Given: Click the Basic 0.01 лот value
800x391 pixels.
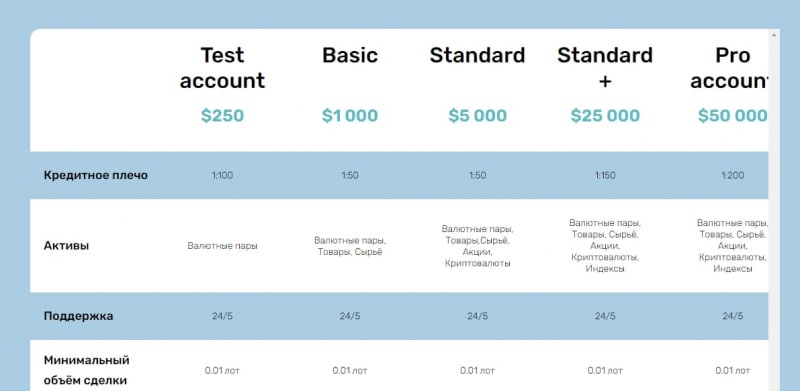Looking at the screenshot, I should click(350, 371).
